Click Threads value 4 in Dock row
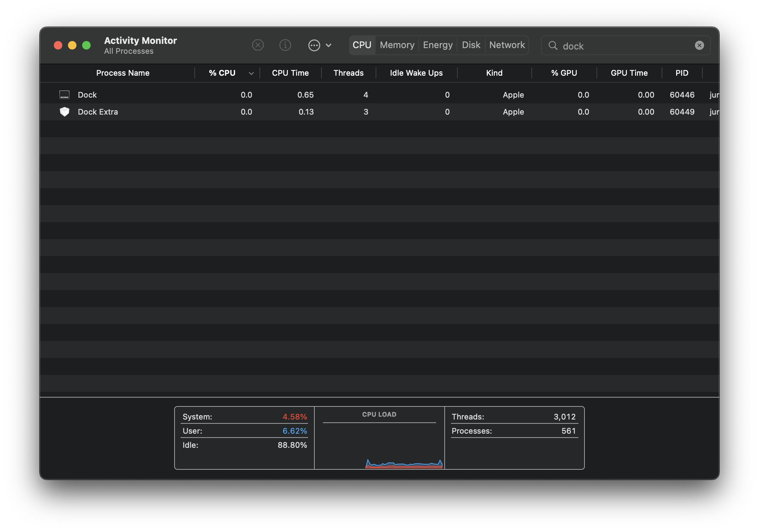Image resolution: width=759 pixels, height=532 pixels. 366,95
